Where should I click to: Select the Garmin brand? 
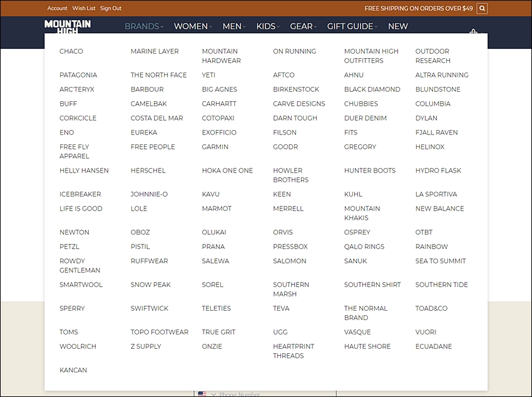[x=215, y=147]
